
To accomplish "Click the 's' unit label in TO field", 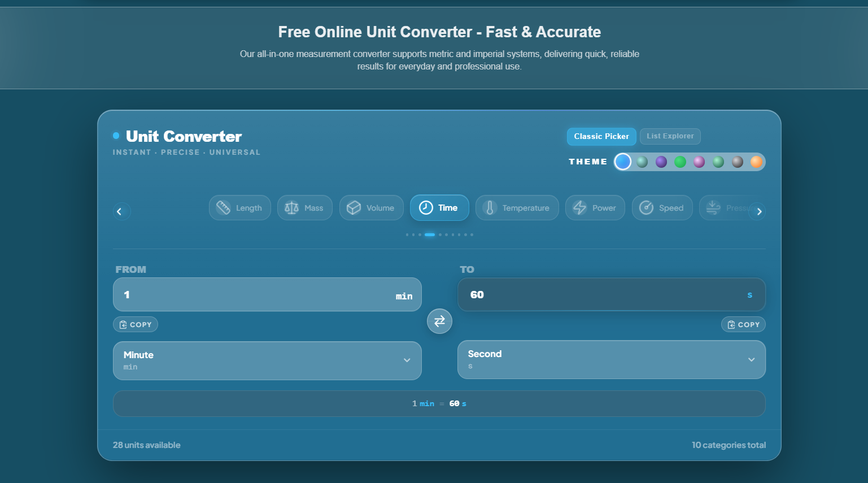I will coord(750,295).
